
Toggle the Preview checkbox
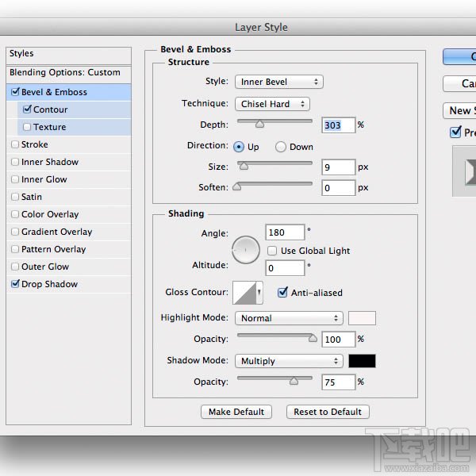coord(455,132)
